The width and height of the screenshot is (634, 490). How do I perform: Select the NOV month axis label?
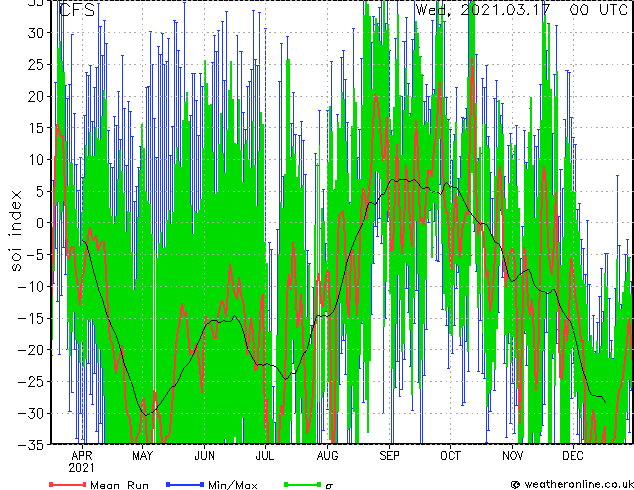[512, 456]
